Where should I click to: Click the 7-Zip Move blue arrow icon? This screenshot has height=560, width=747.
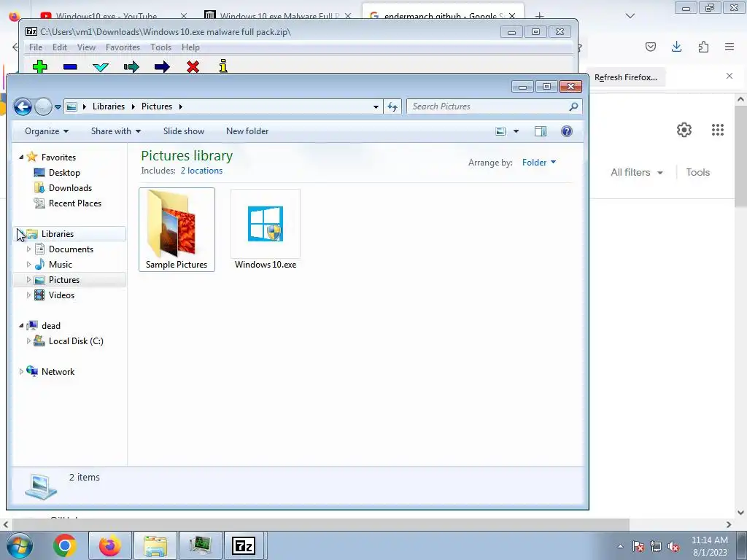pyautogui.click(x=162, y=66)
